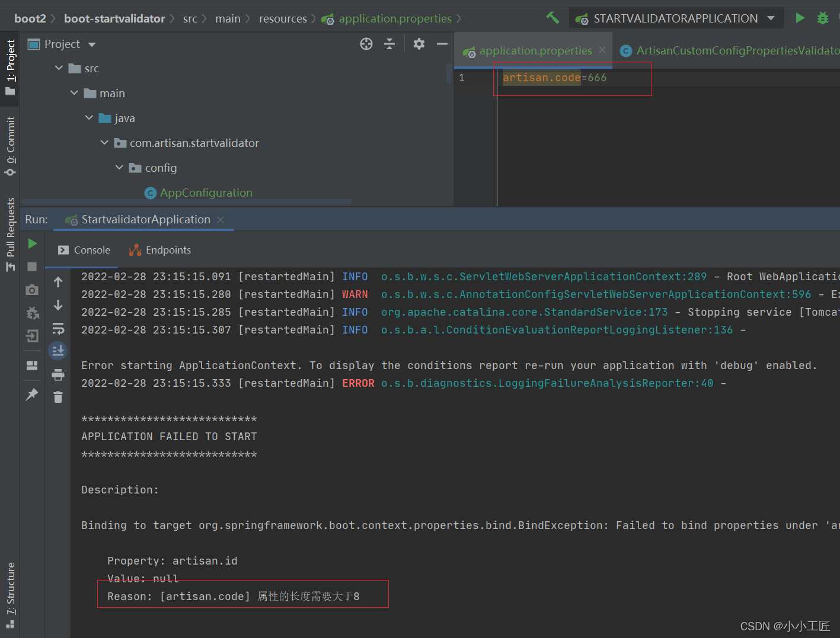Screen dimensions: 840x638
Task: Toggle scroll to end of console
Action: coord(58,351)
